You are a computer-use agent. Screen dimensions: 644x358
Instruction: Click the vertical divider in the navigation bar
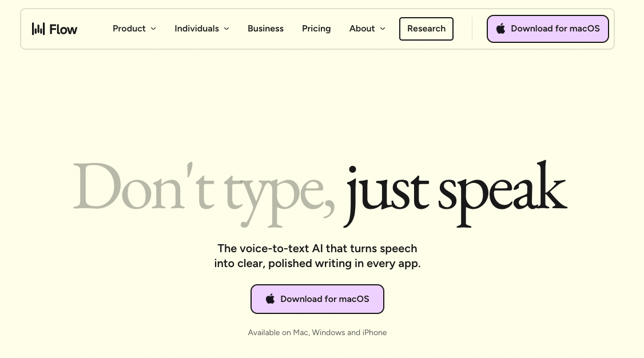(x=472, y=29)
